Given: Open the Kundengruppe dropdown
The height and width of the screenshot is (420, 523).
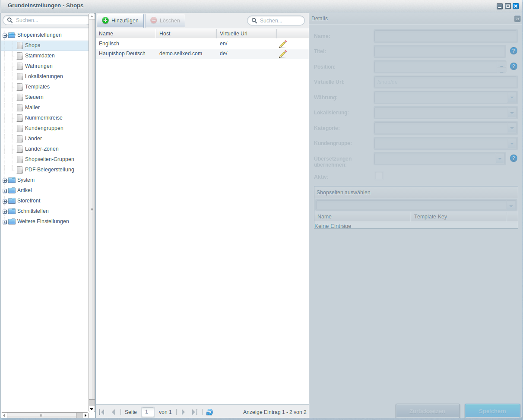Looking at the screenshot, I should [x=512, y=143].
